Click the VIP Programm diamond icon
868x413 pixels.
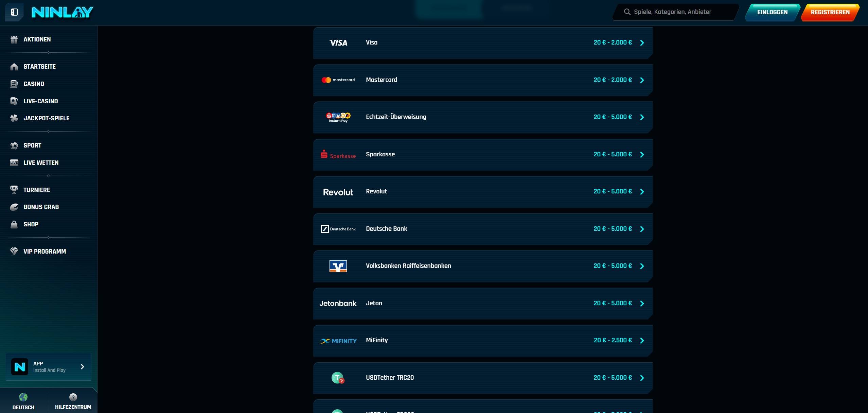[14, 252]
